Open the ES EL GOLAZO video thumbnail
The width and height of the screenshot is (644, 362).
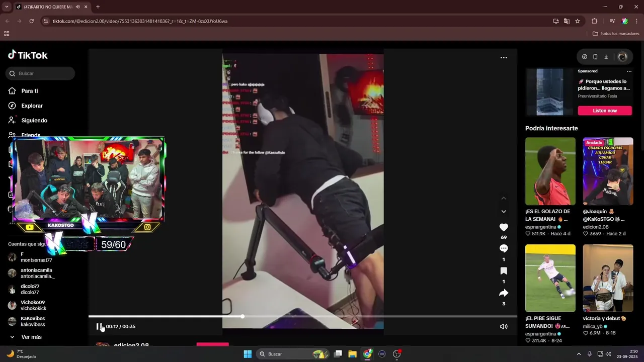[550, 171]
